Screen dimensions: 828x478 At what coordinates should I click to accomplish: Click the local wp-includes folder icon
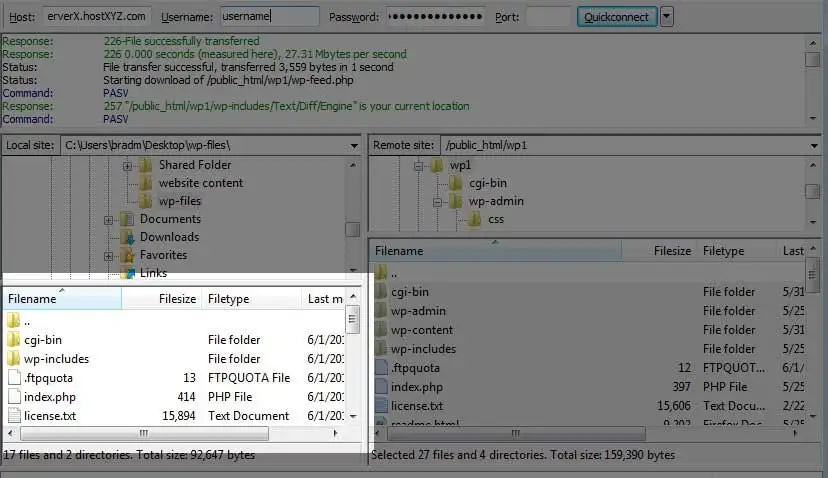point(14,359)
